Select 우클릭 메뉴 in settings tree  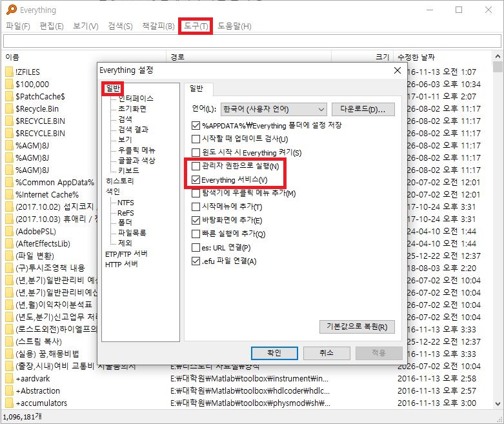[137, 150]
